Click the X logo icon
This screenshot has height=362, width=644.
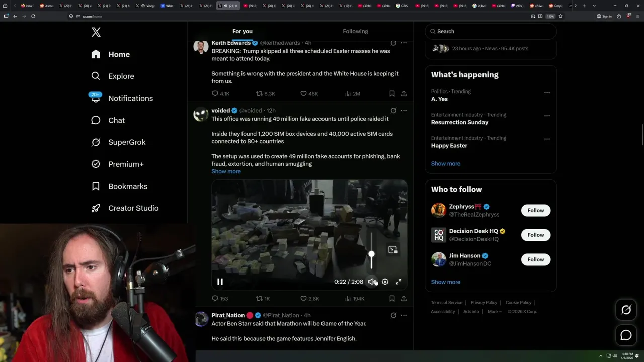point(96,32)
